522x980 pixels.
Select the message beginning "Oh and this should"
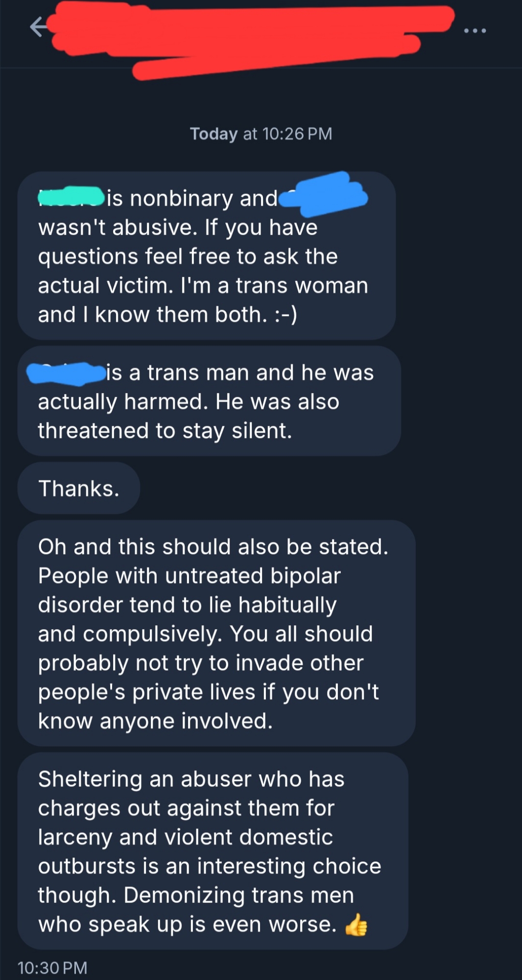[x=216, y=633]
